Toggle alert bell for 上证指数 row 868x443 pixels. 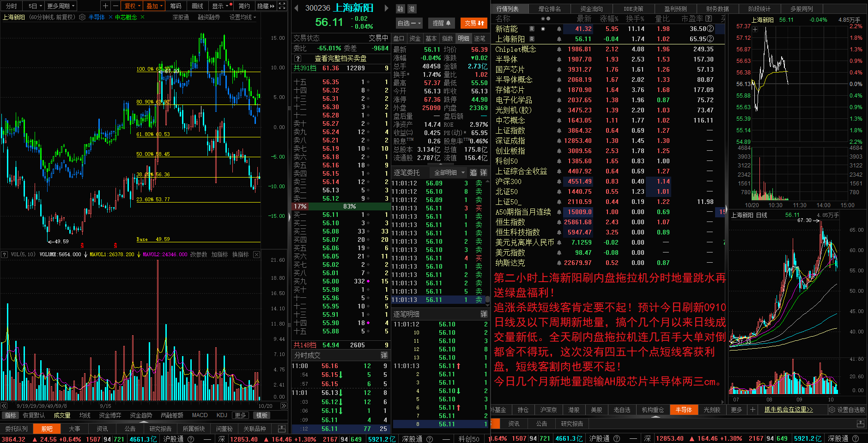559,130
